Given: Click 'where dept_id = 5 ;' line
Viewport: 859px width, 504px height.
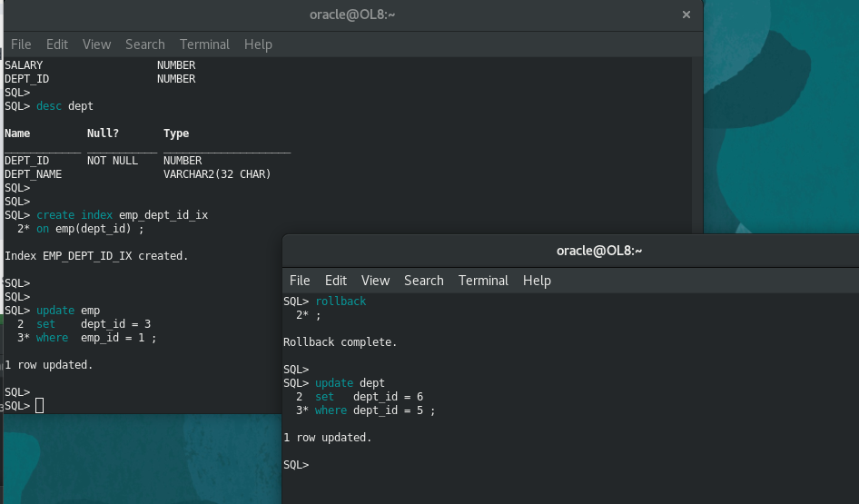Looking at the screenshot, I should 375,410.
